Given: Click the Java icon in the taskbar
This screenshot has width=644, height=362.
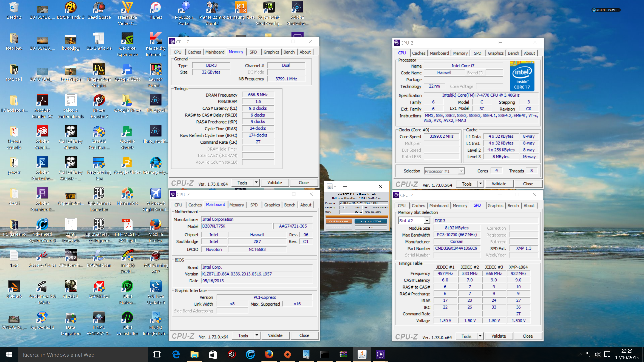Looking at the screenshot, I should coord(362,354).
